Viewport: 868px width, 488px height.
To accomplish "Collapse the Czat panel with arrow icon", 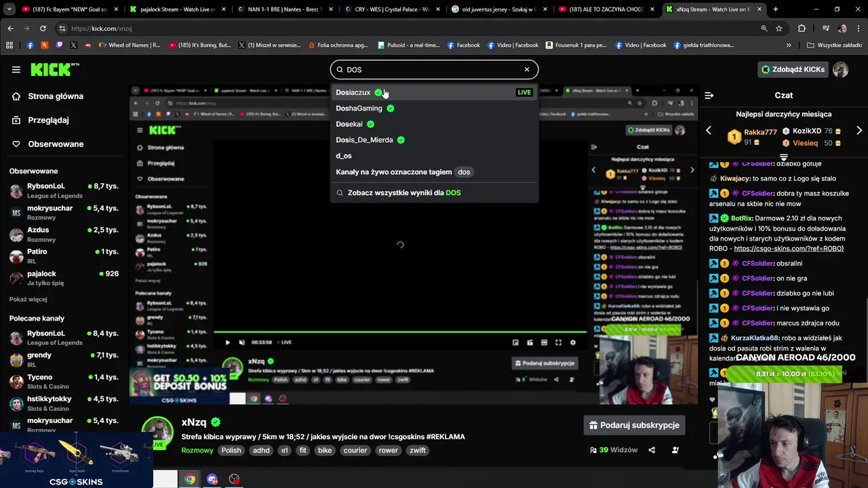I will [x=709, y=96].
